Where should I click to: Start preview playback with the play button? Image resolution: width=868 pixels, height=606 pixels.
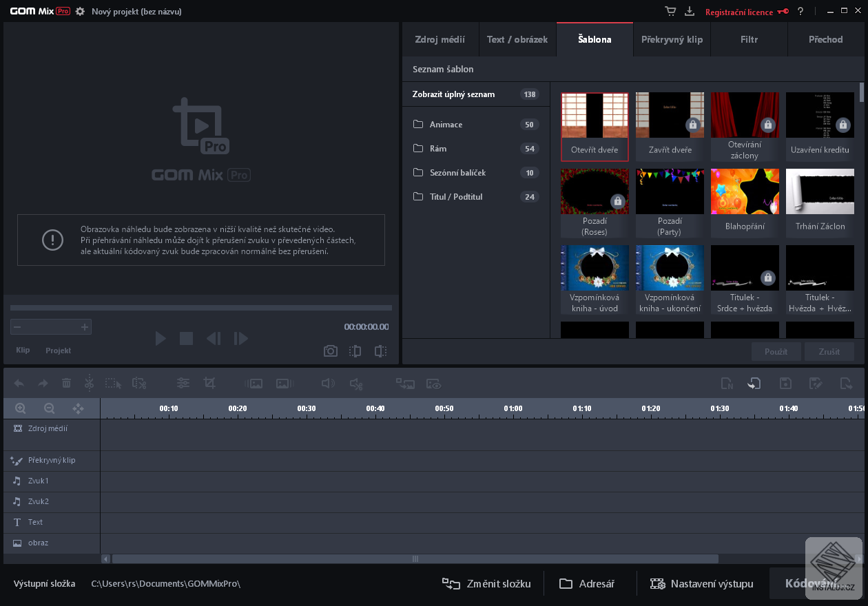coord(161,338)
